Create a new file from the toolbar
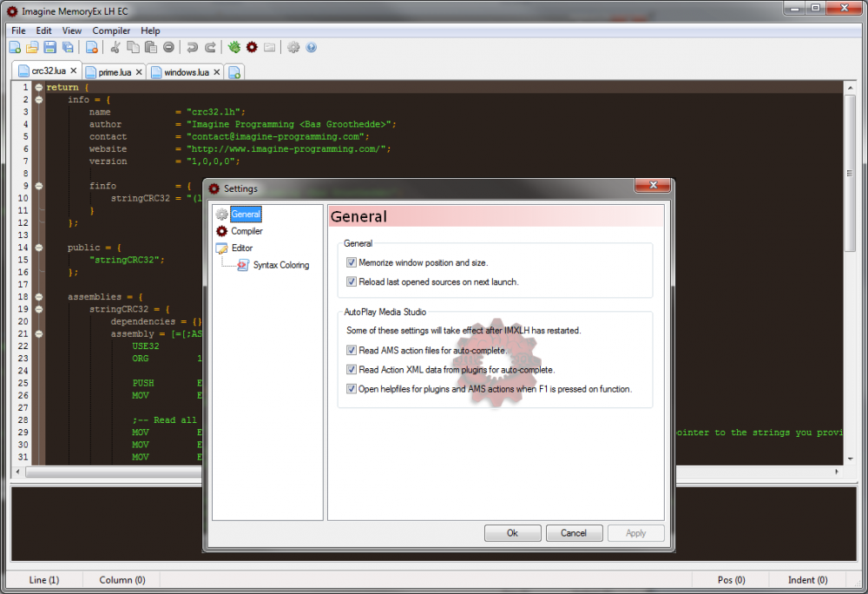The width and height of the screenshot is (868, 594). coord(16,48)
